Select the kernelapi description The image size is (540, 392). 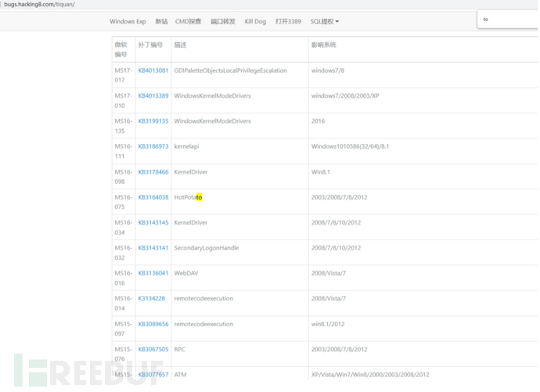(x=186, y=146)
